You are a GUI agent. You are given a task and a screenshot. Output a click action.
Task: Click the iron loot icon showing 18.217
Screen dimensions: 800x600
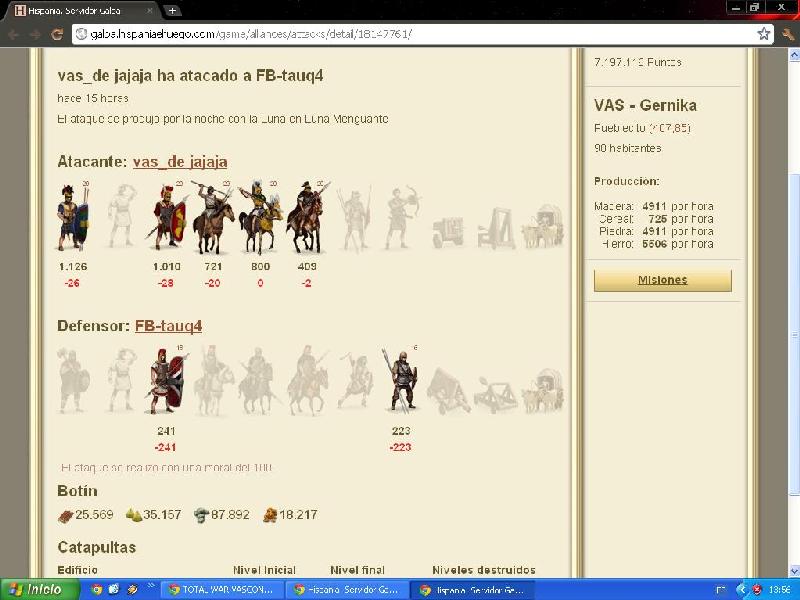(268, 515)
